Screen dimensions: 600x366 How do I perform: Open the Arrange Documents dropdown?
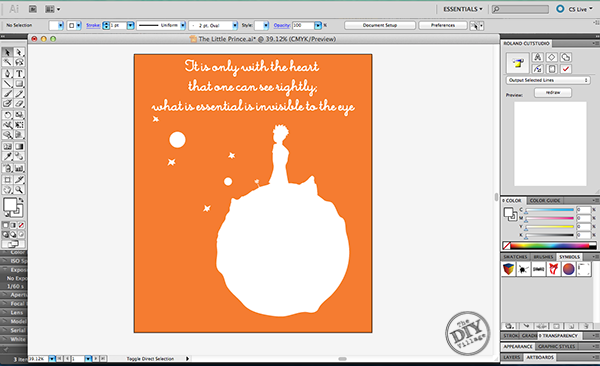(52, 9)
